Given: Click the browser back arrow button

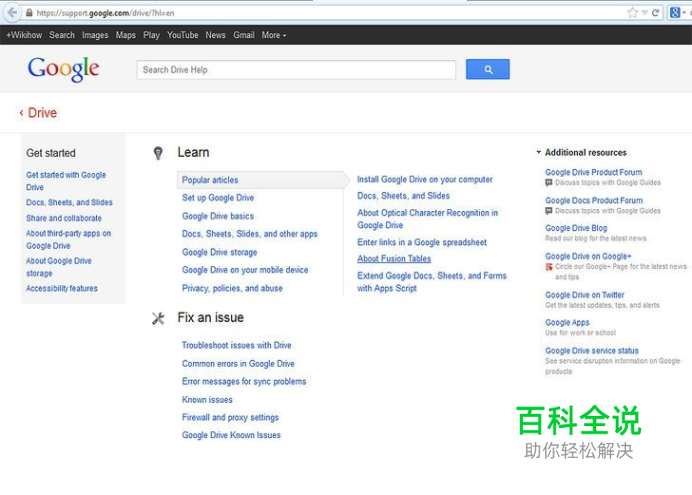Looking at the screenshot, I should click(12, 12).
